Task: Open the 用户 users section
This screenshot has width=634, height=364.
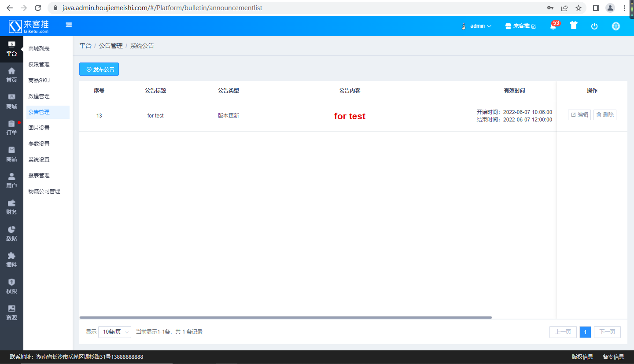Action: point(11,181)
